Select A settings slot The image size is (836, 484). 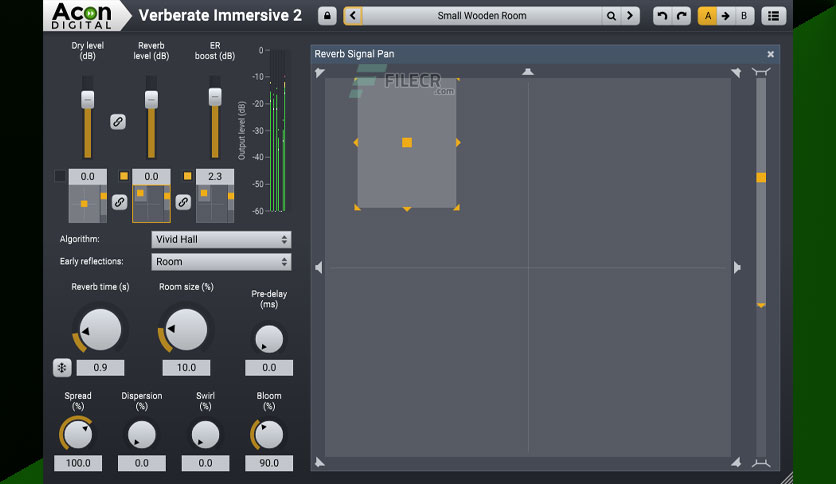pyautogui.click(x=708, y=15)
